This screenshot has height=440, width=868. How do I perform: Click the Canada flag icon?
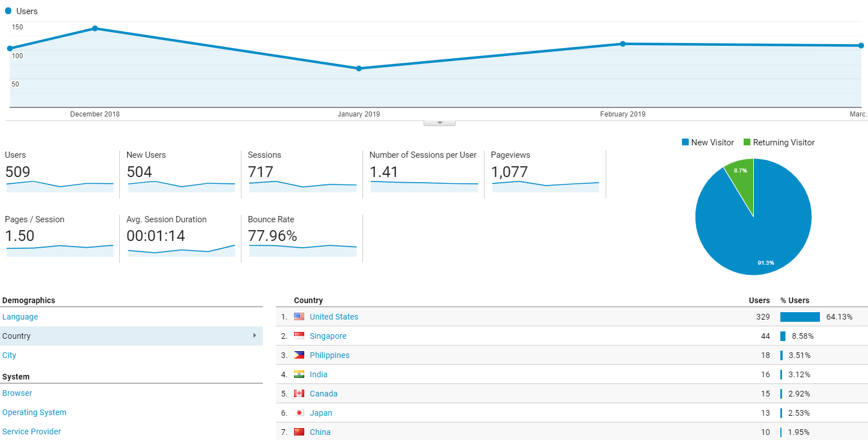[x=299, y=394]
